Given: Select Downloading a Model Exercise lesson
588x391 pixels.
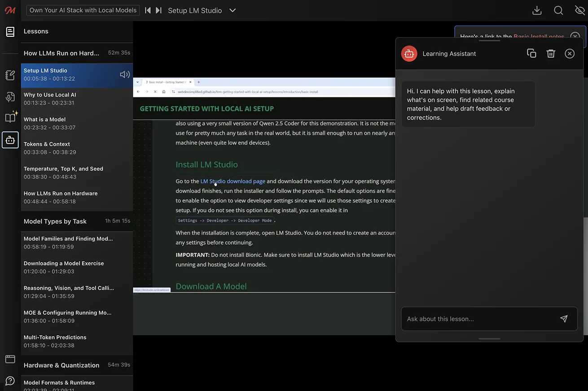Looking at the screenshot, I should pyautogui.click(x=77, y=268).
